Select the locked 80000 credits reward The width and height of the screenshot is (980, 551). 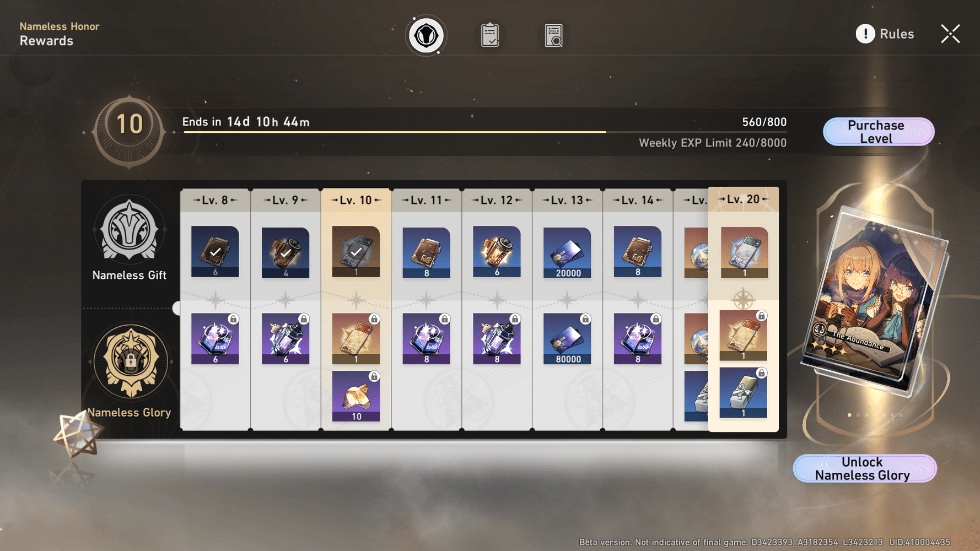coord(567,339)
